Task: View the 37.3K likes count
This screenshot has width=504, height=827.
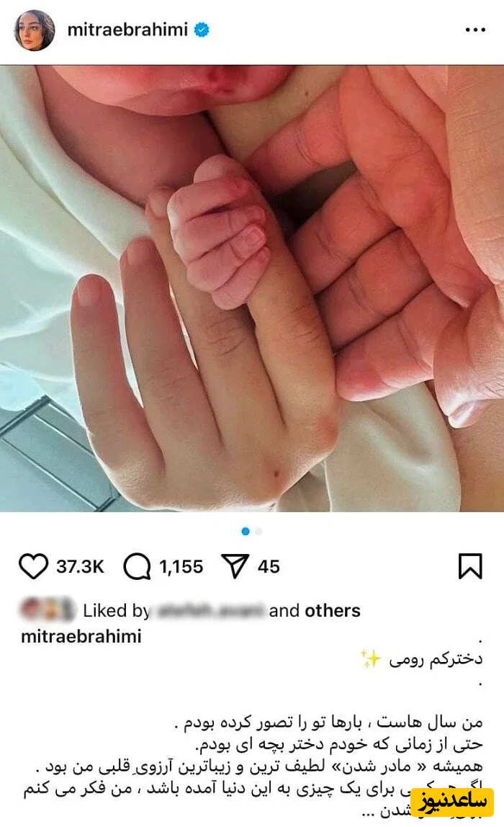Action: (x=80, y=566)
